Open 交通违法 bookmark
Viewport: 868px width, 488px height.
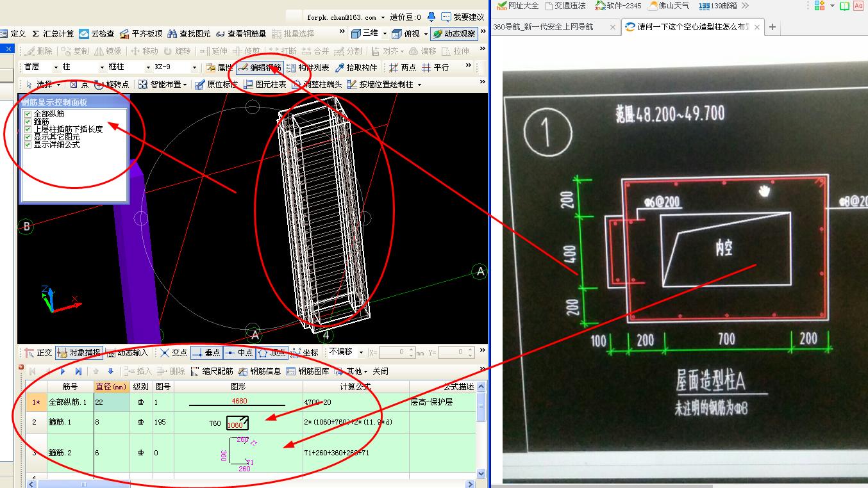[x=565, y=6]
